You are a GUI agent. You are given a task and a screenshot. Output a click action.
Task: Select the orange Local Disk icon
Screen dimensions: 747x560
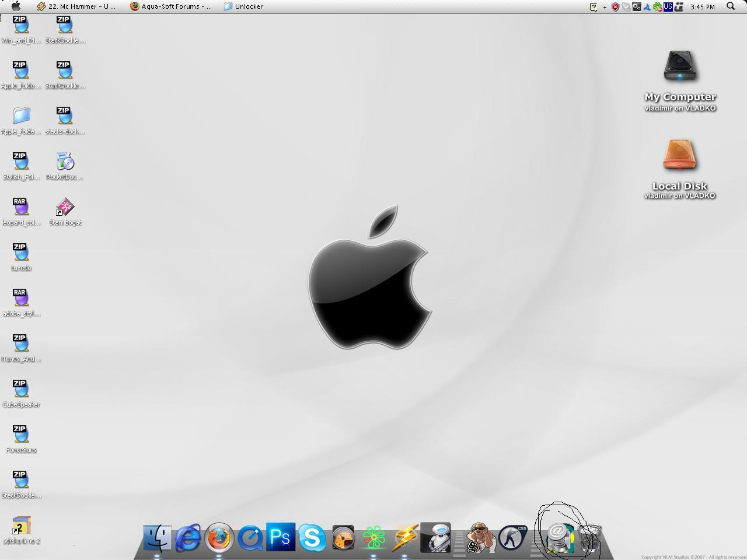(x=680, y=155)
